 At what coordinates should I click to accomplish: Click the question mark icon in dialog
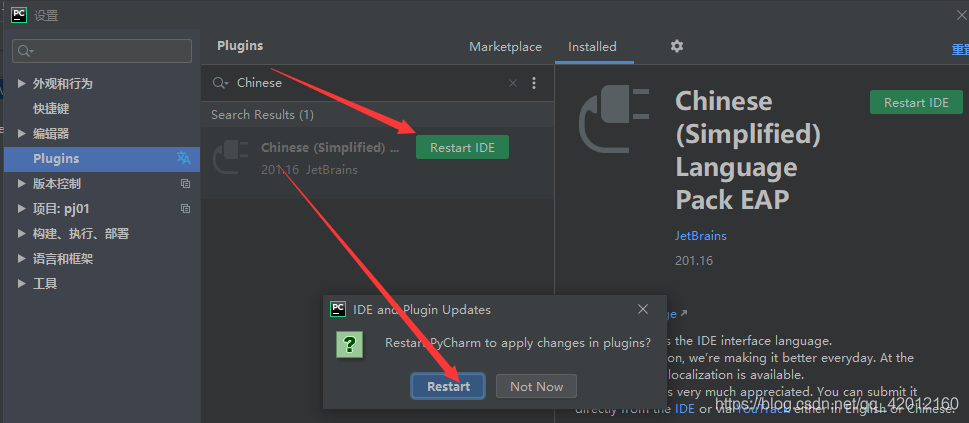(x=349, y=344)
